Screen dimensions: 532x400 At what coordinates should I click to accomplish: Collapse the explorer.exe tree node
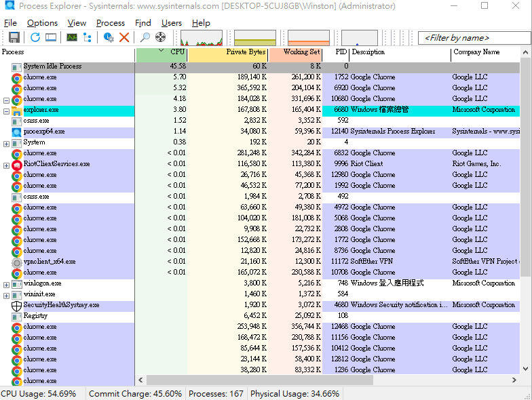coord(6,111)
